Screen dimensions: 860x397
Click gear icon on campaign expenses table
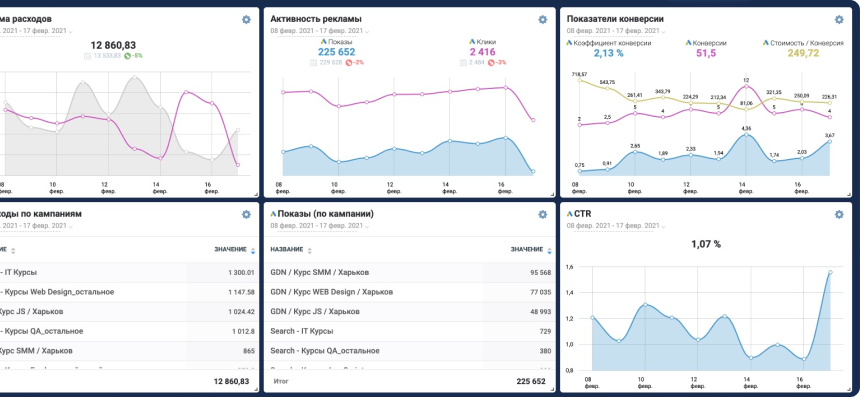pyautogui.click(x=246, y=214)
